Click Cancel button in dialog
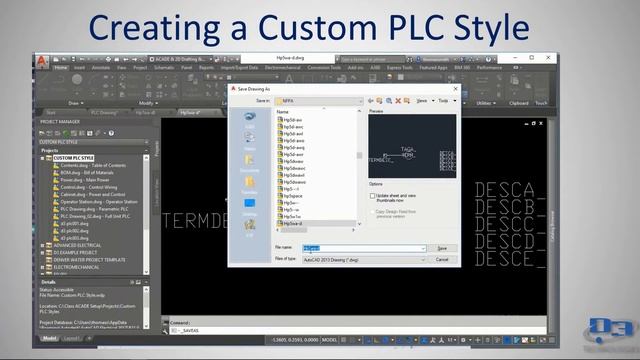Viewport: 640px width, 360px height. (442, 260)
